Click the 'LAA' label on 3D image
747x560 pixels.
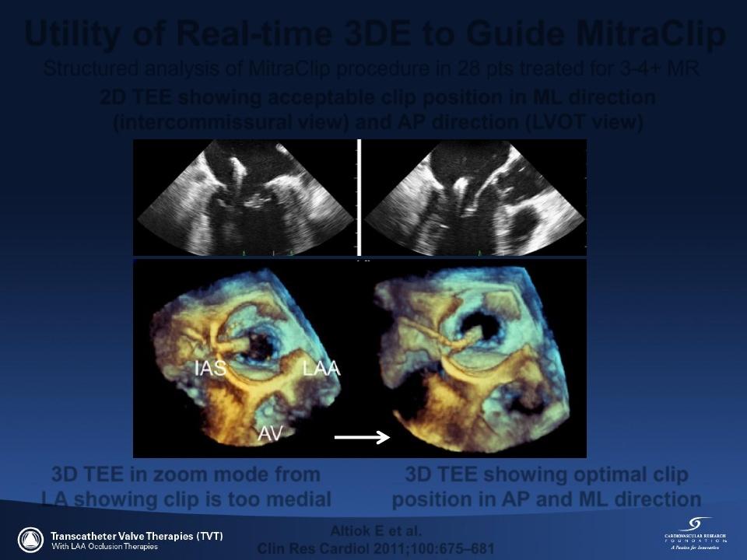pyautogui.click(x=321, y=368)
